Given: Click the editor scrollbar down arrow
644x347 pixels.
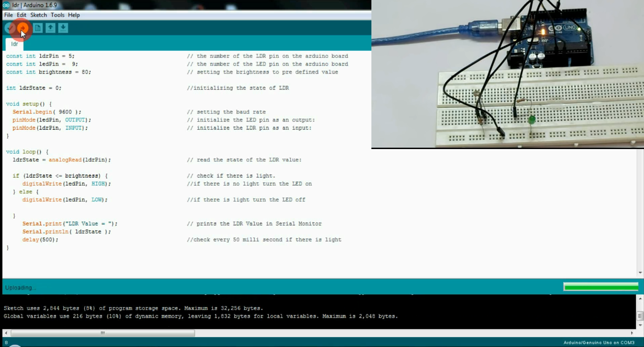Looking at the screenshot, I should 640,272.
